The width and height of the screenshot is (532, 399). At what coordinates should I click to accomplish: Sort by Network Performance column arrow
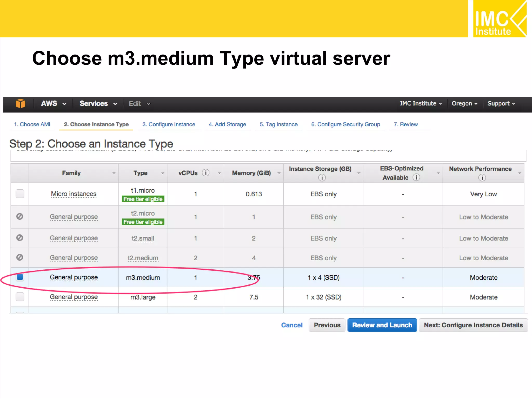520,173
